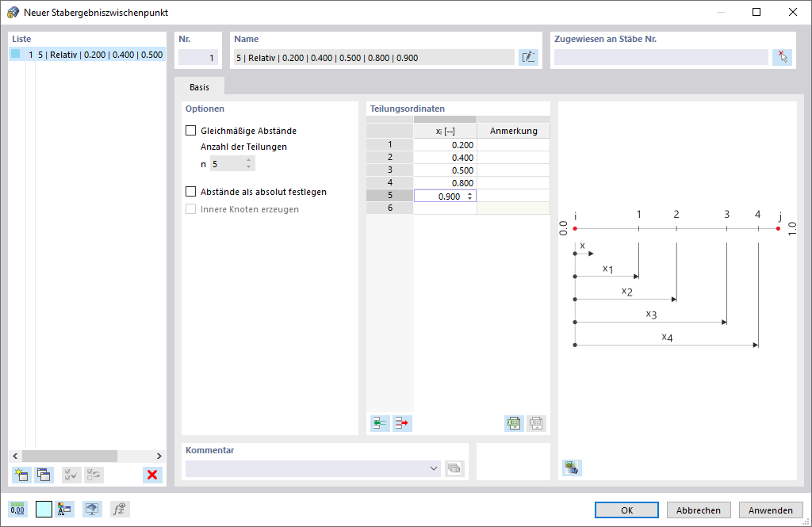Screen dimensions: 812x527
Task: Click the formula function icon
Action: (120, 509)
